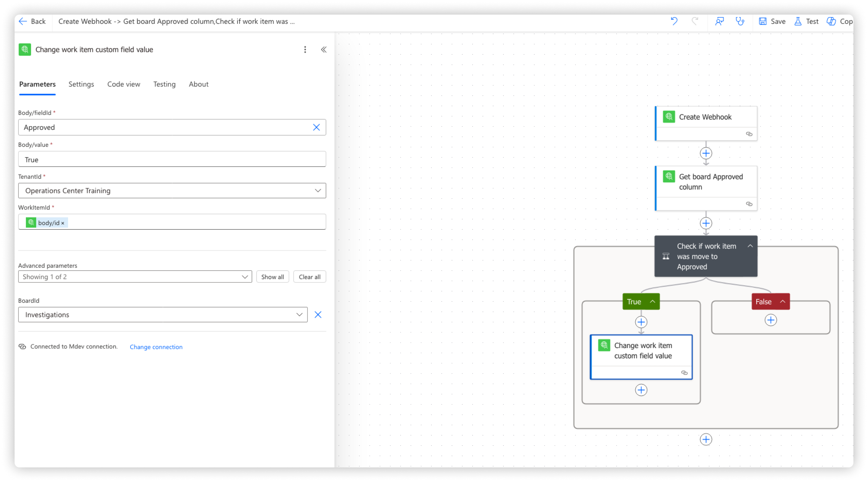Open the feedback person icon
868x482 pixels.
tap(719, 21)
